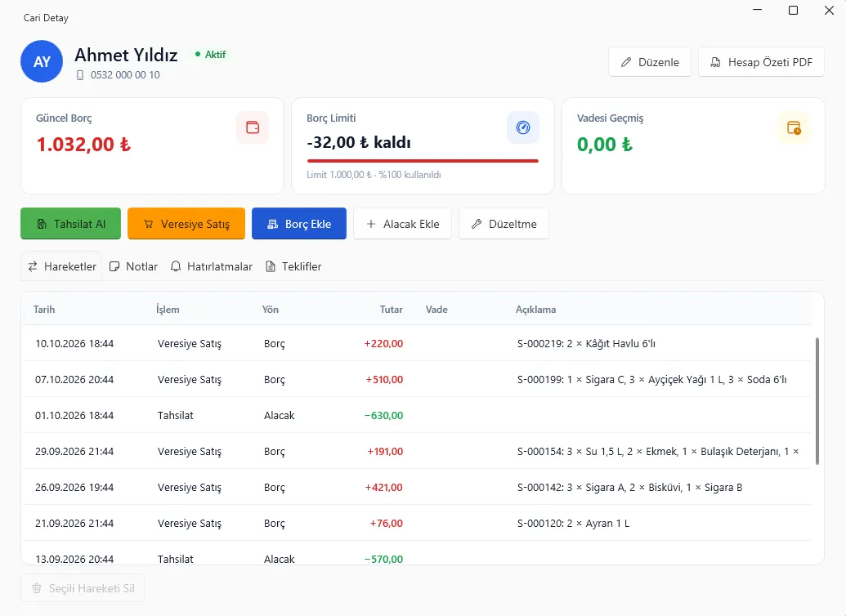Click the 0,00 ₺ overdue value
The width and height of the screenshot is (846, 616).
tap(604, 144)
